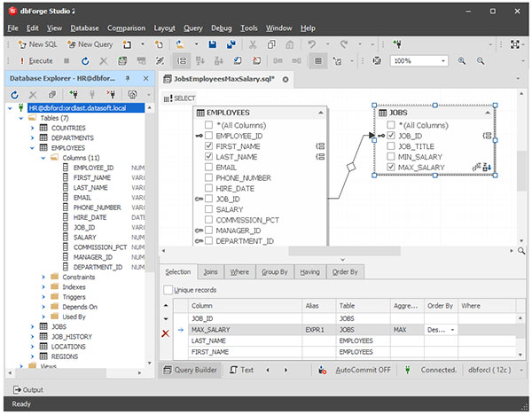Click the Open file folder icon
Viewport: 532px width, 415px height.
pyautogui.click(x=180, y=44)
